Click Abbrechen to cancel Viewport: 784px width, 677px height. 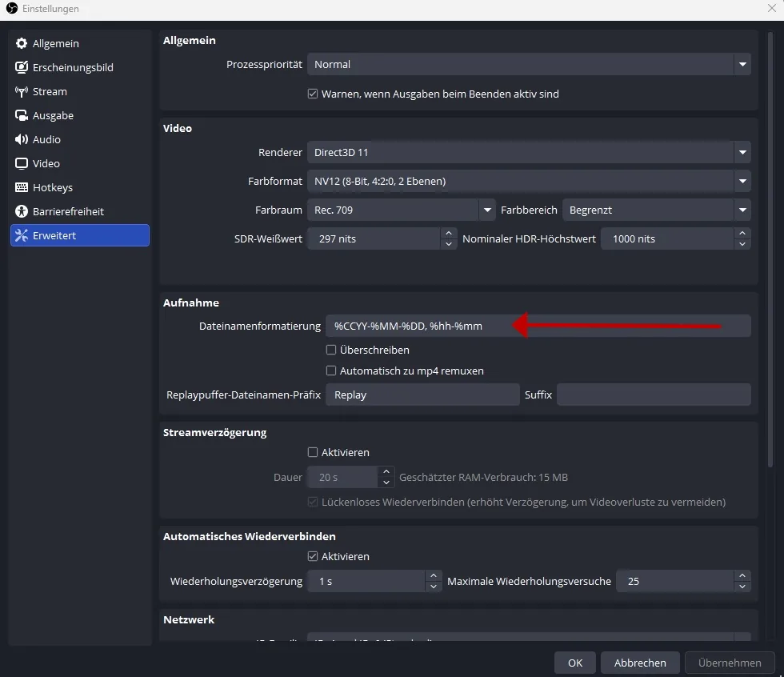[x=640, y=663]
